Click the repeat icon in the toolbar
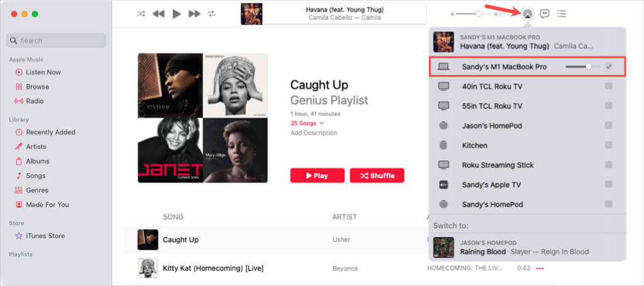Screen dimensions: 644x286 (x=211, y=14)
